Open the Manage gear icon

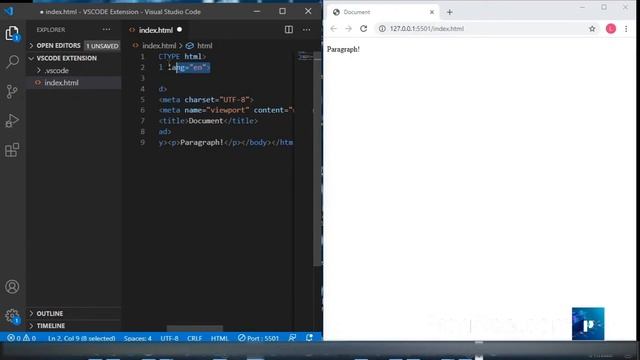coord(12,316)
